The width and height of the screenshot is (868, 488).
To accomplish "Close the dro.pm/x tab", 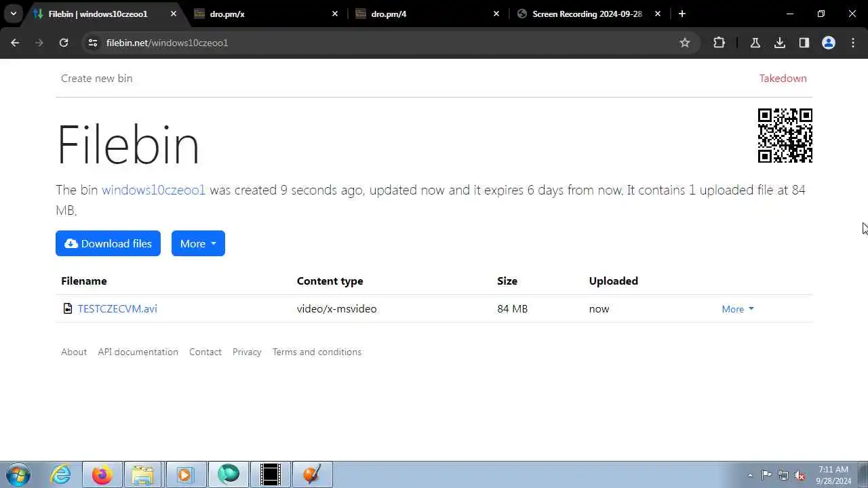I will [x=335, y=14].
